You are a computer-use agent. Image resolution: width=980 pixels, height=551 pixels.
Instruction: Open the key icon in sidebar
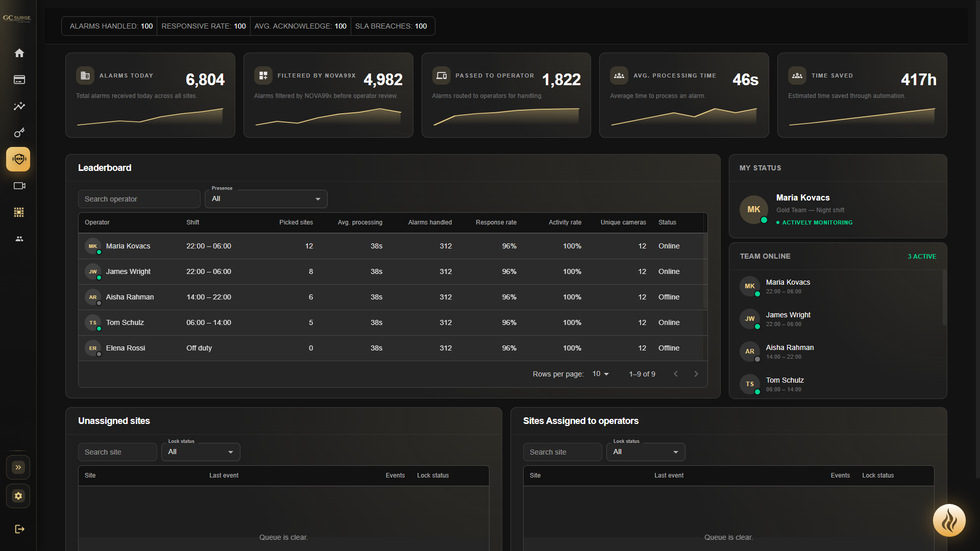coord(19,133)
